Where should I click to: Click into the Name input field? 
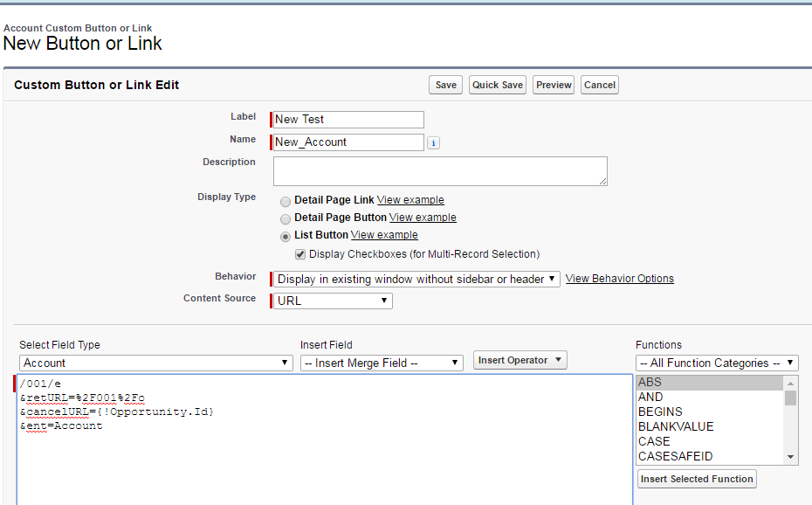(348, 142)
